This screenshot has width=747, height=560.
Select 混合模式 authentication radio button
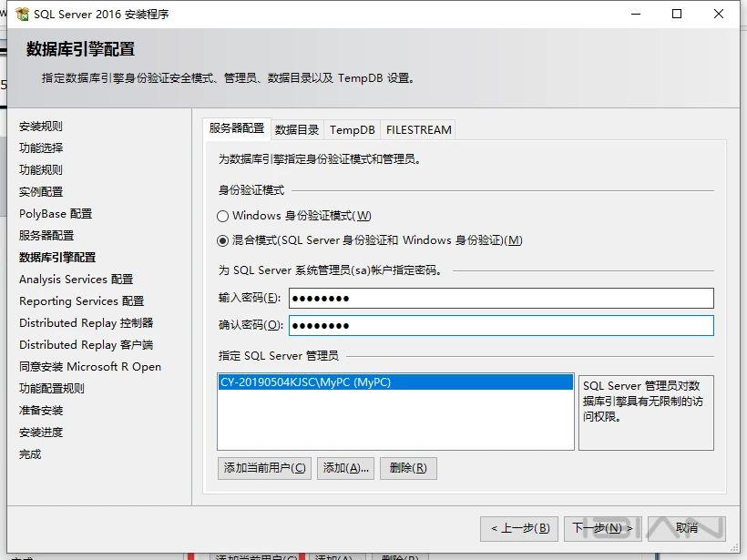[x=222, y=241]
